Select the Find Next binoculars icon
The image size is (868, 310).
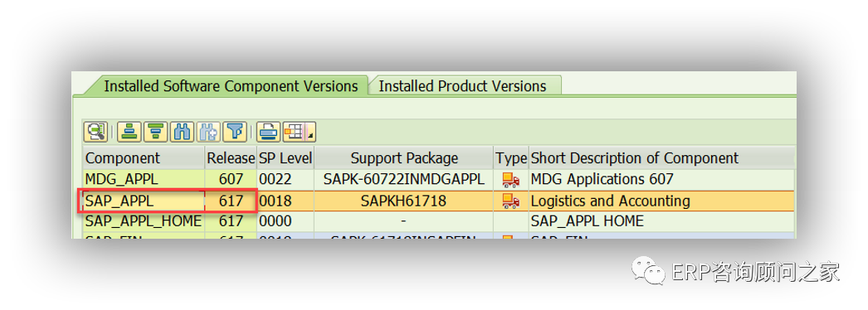[208, 132]
